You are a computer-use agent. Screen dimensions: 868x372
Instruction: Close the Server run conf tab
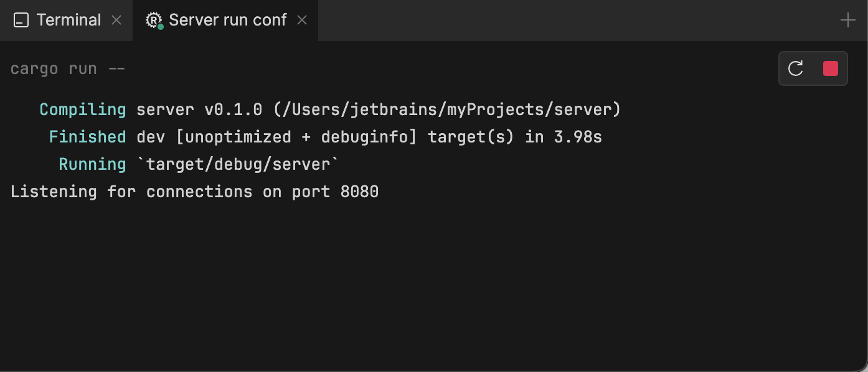point(302,21)
